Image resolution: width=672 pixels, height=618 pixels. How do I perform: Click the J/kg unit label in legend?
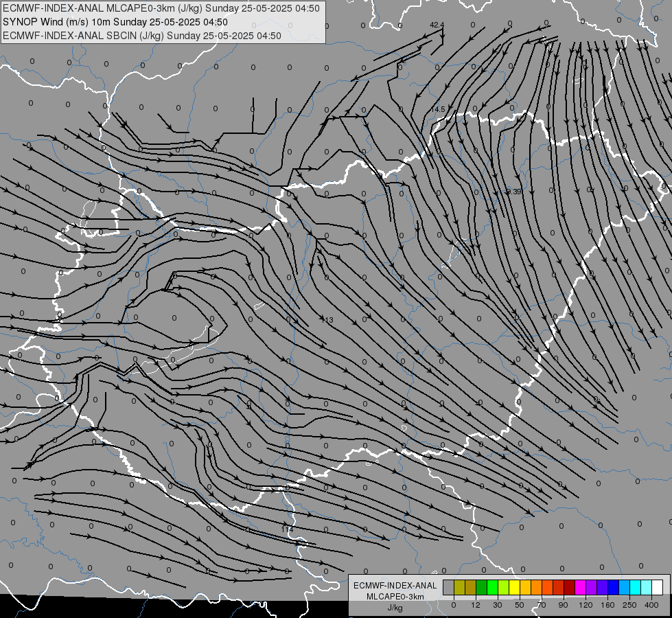pos(395,608)
